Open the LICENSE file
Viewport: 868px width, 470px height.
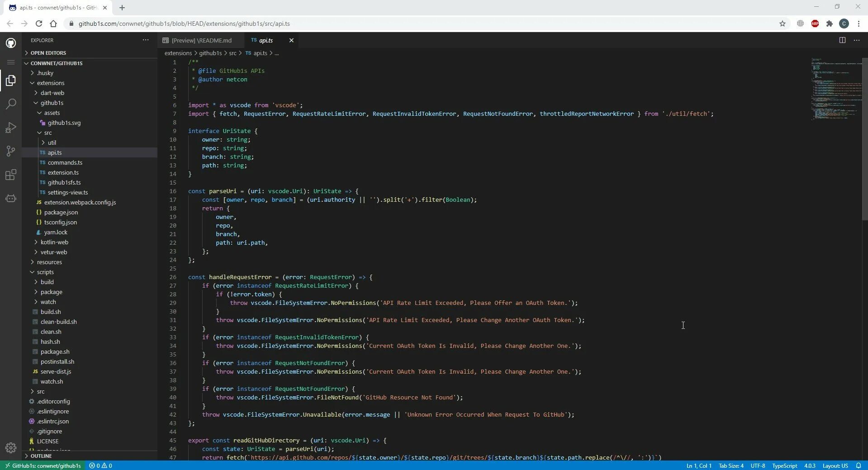pyautogui.click(x=90, y=441)
